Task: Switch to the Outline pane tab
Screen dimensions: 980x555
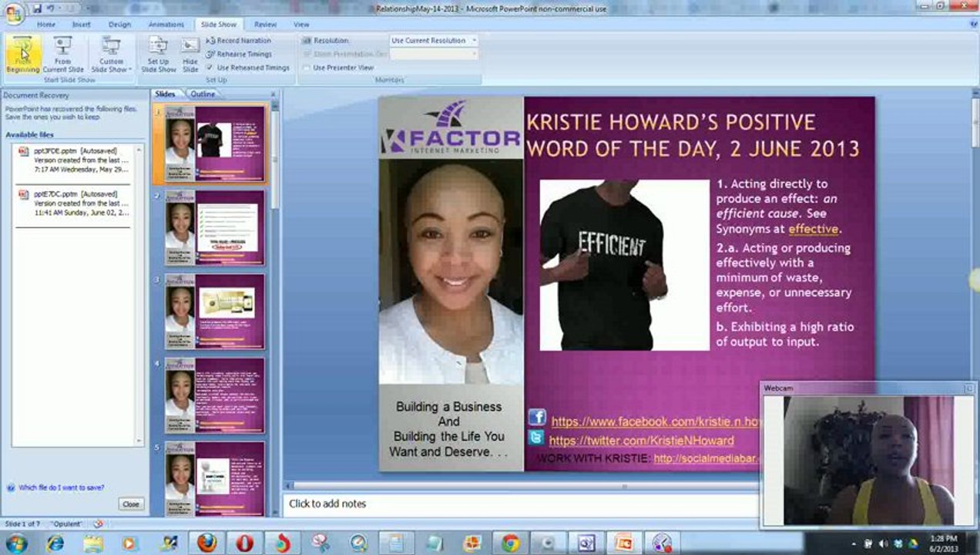Action: click(203, 94)
